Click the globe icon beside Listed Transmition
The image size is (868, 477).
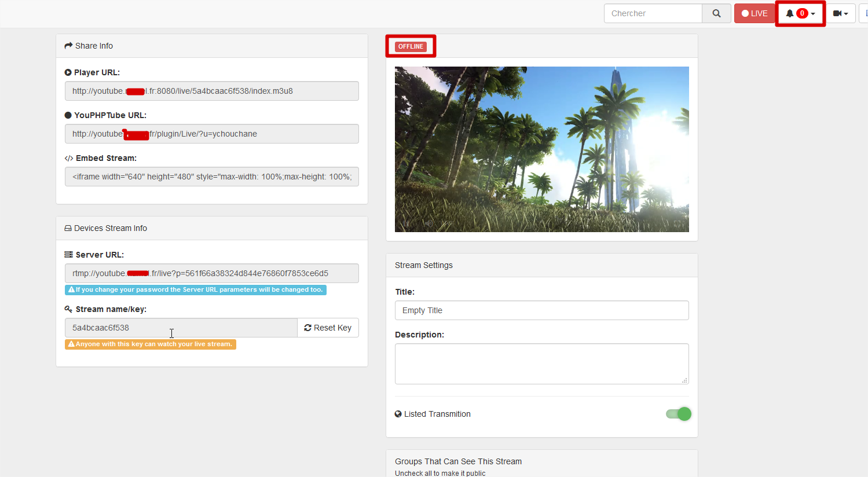pyautogui.click(x=398, y=414)
